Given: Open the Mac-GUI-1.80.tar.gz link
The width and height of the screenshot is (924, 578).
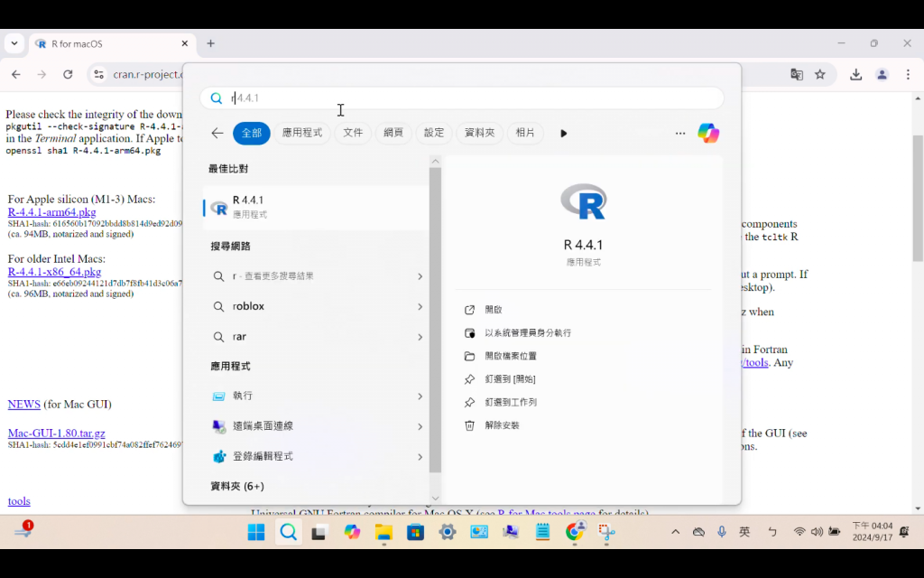Looking at the screenshot, I should pos(57,433).
